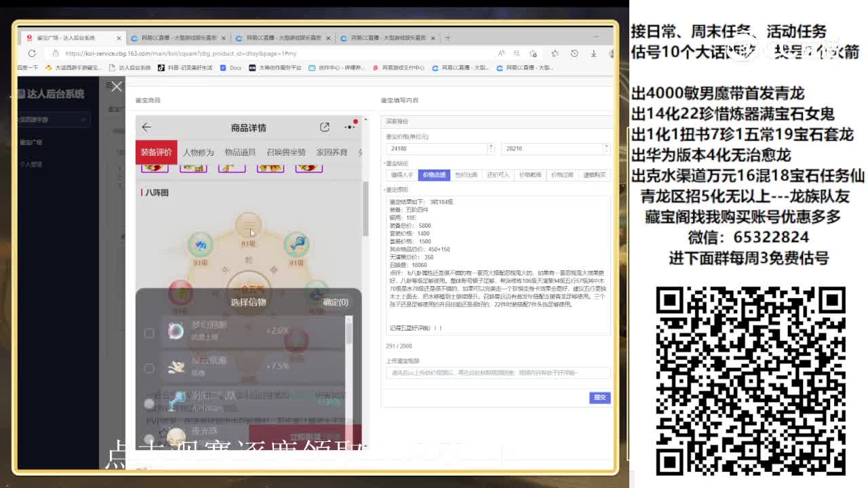The image size is (868, 488).
Task: Open the 物品道具 tab
Action: click(x=240, y=152)
